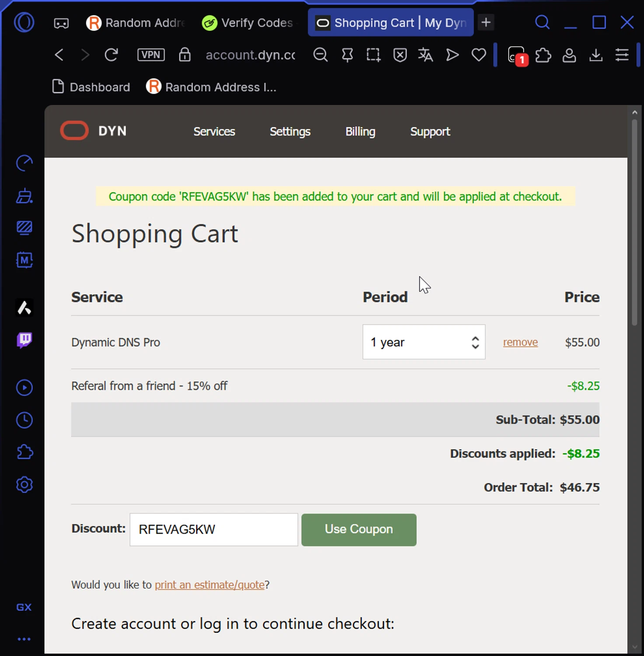This screenshot has height=656, width=644.
Task: Open the Random Address bookmark
Action: (212, 87)
